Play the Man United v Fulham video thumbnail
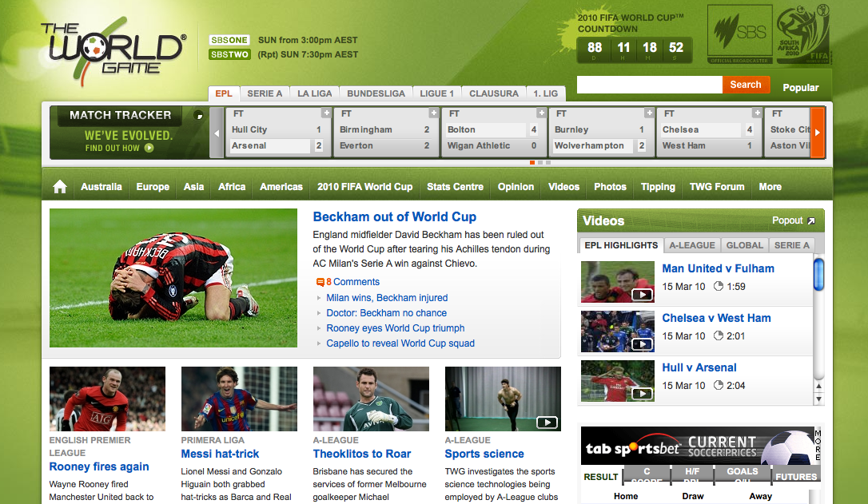Image resolution: width=868 pixels, height=504 pixels. [617, 282]
